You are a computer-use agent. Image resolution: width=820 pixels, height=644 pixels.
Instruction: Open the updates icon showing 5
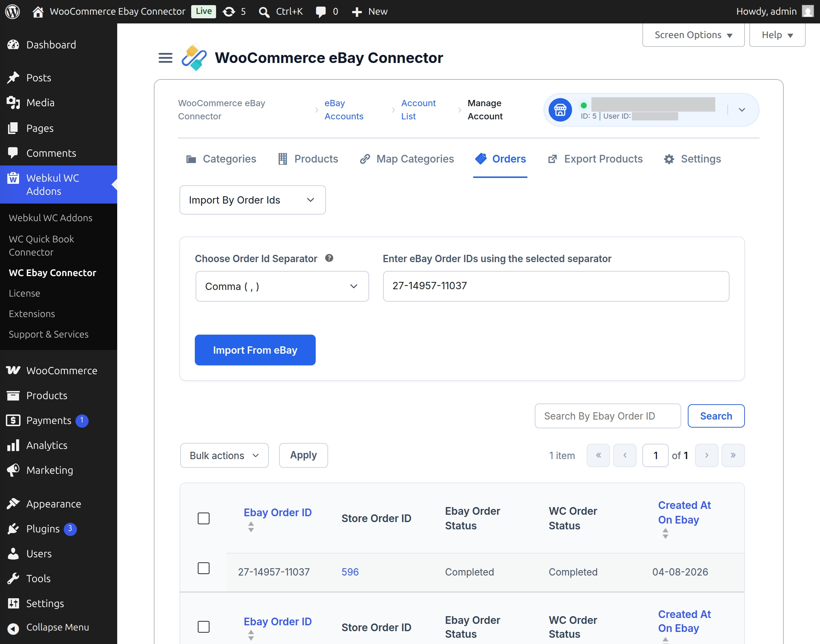[x=229, y=12]
